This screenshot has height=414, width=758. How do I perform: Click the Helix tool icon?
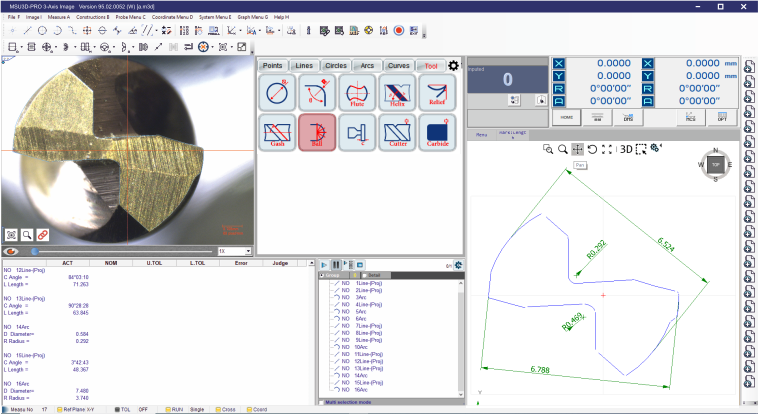pos(397,94)
